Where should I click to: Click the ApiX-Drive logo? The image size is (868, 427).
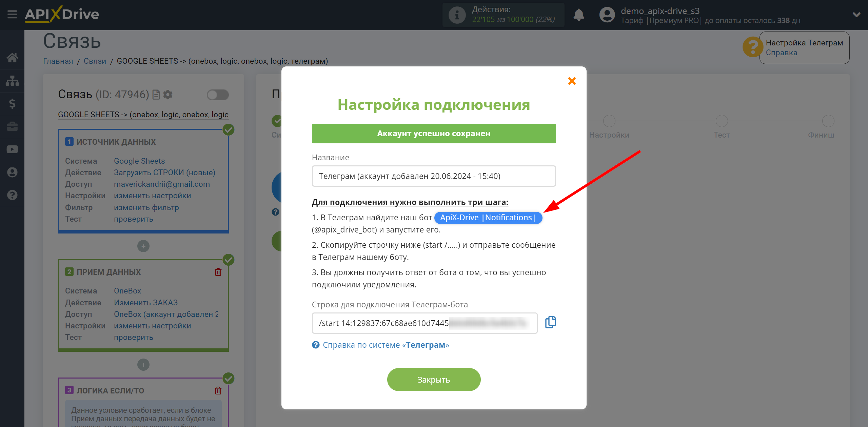62,14
